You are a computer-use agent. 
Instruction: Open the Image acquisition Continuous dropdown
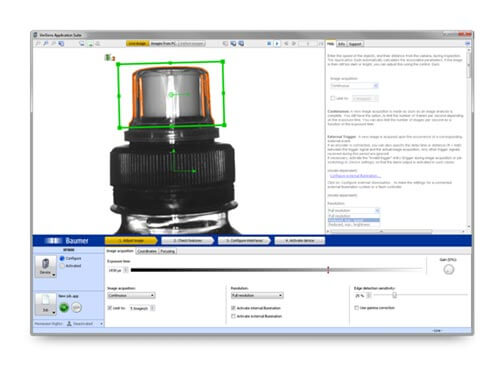[131, 295]
